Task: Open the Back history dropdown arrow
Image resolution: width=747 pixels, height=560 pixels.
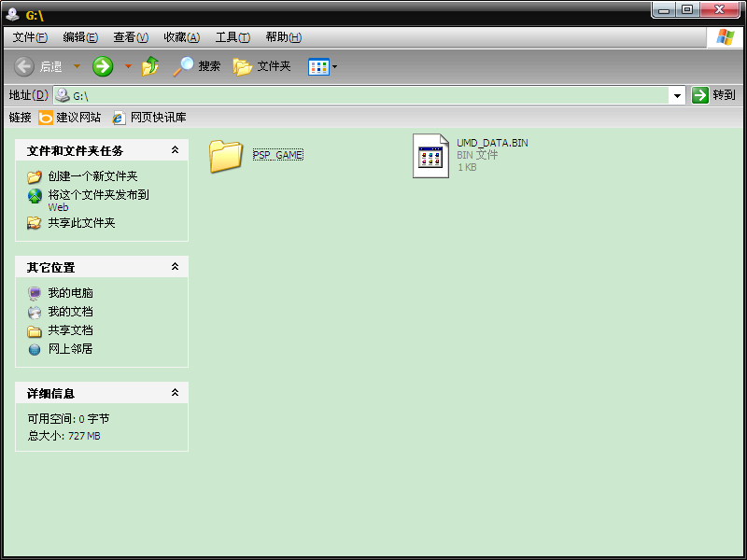Action: click(x=77, y=66)
